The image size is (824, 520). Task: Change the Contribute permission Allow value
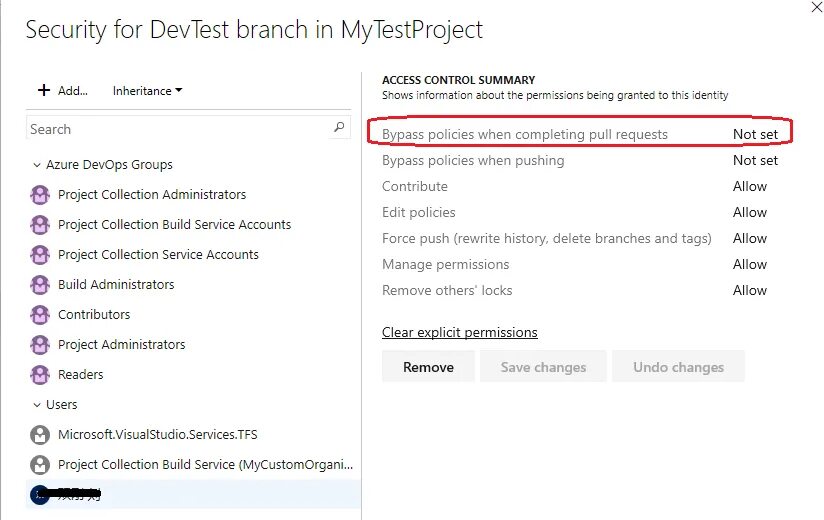point(749,186)
